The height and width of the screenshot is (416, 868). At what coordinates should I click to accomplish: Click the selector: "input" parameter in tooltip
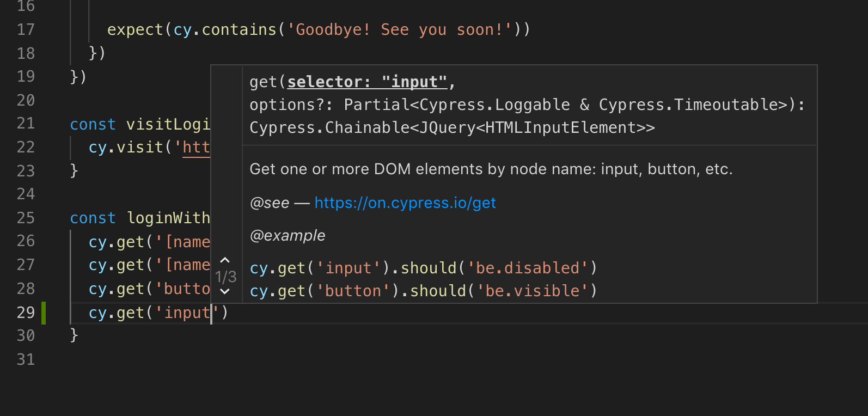point(367,82)
